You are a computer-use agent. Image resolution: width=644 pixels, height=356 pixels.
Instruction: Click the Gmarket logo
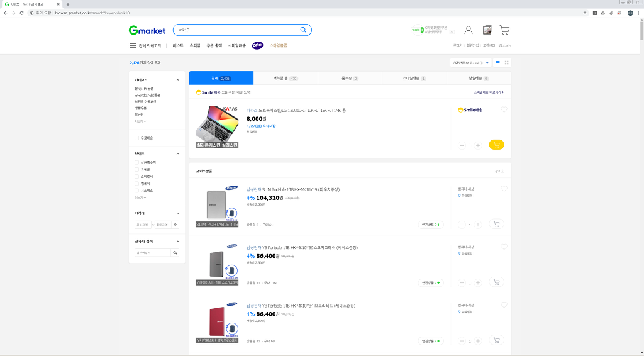coord(147,30)
